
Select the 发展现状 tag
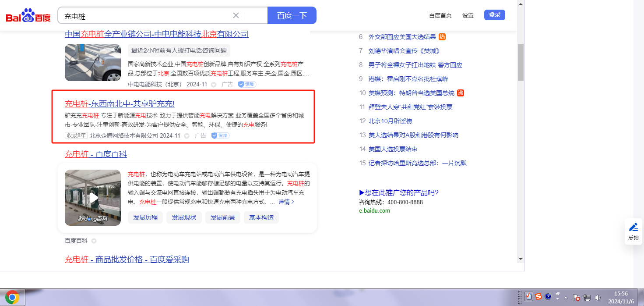[x=184, y=217]
